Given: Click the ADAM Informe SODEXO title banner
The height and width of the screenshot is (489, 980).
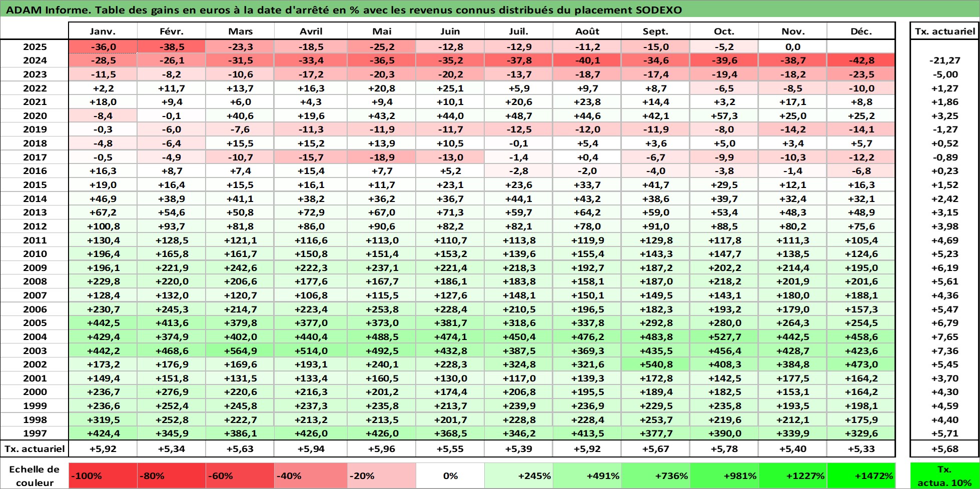Looking at the screenshot, I should pyautogui.click(x=490, y=10).
